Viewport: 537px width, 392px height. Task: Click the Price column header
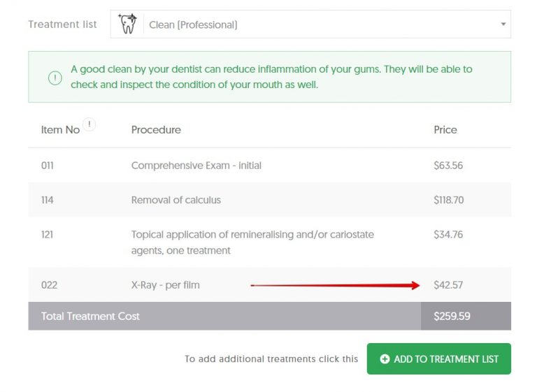coord(445,130)
